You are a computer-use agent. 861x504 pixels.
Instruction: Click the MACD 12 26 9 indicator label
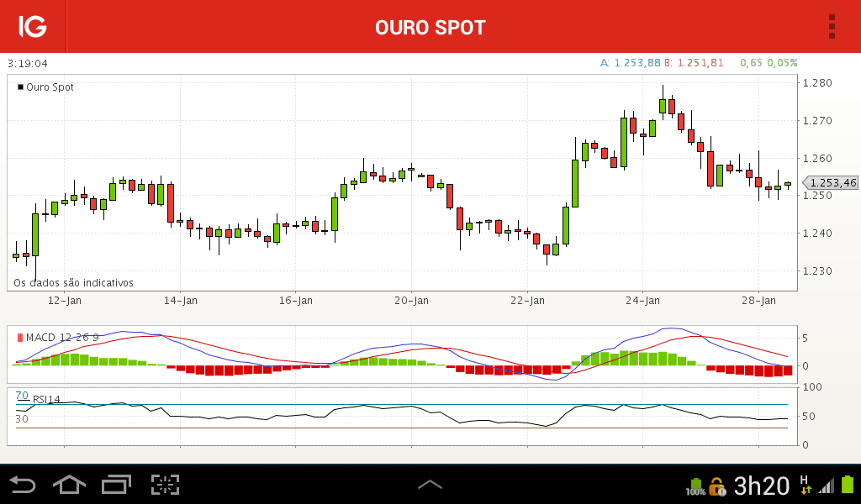(x=58, y=338)
